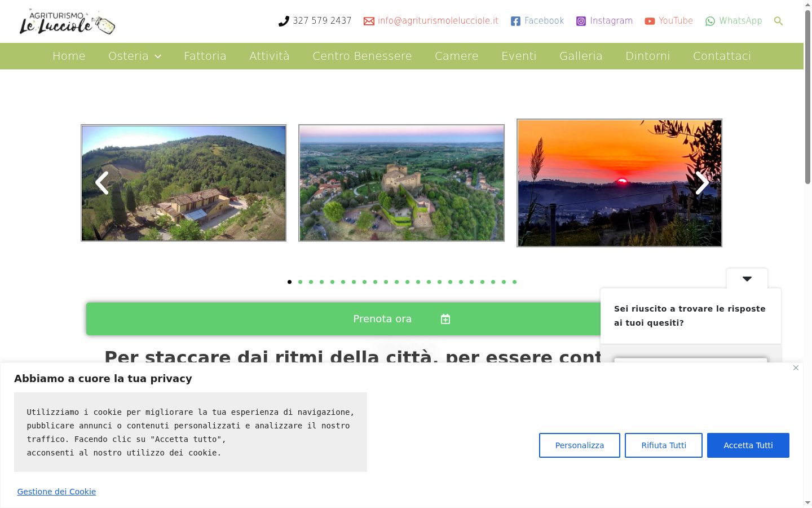Click the Instagram logo icon
Image resolution: width=812 pixels, height=508 pixels.
pos(581,21)
